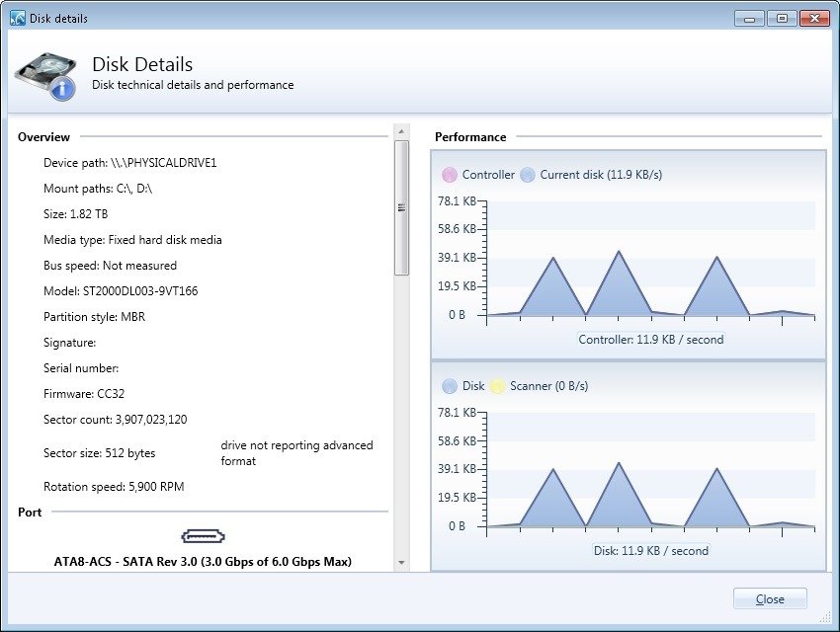Click the overview scrollbar up arrow
This screenshot has height=632, width=840.
(x=401, y=131)
